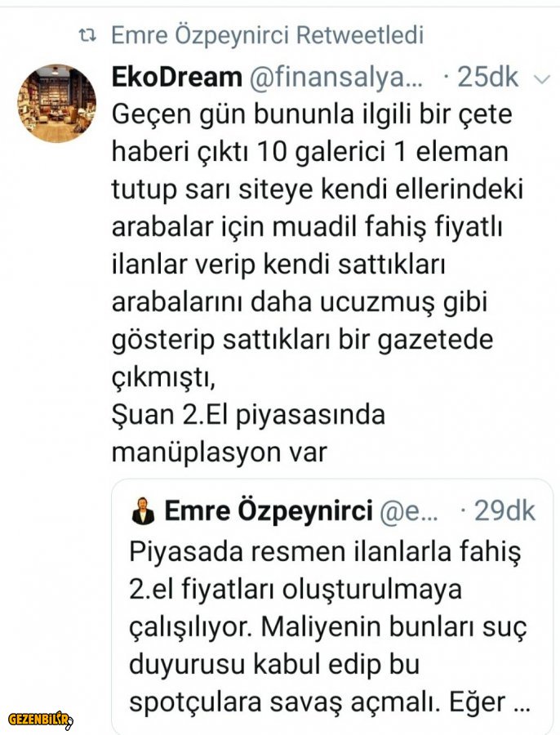This screenshot has width=560, height=735.
Task: Click the retweet arrows icon
Action: (x=87, y=35)
